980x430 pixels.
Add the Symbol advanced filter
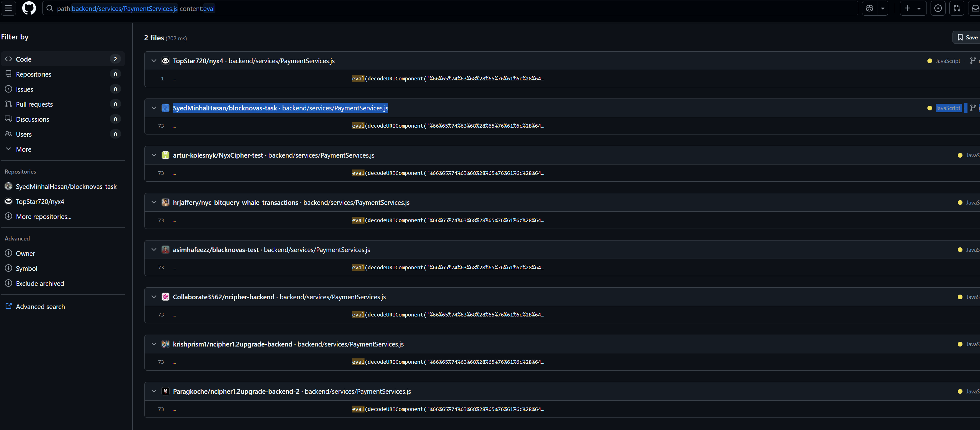point(8,268)
